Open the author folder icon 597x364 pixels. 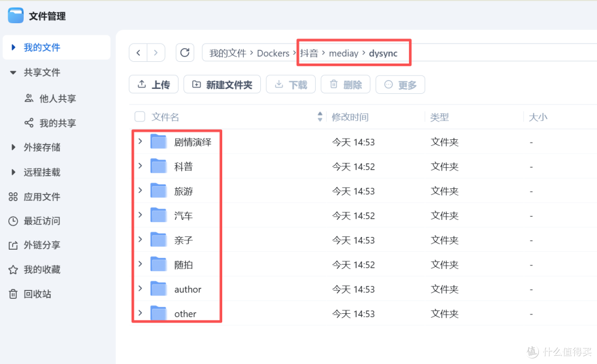pos(159,289)
